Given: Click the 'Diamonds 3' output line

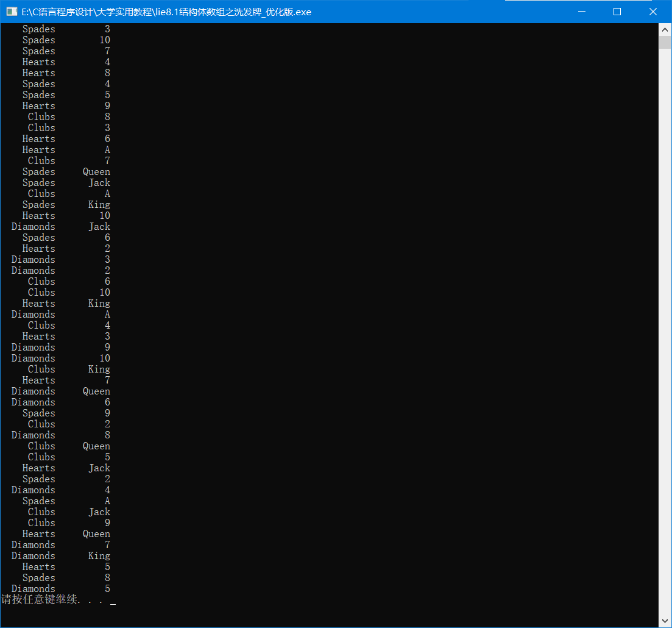Looking at the screenshot, I should (61, 260).
